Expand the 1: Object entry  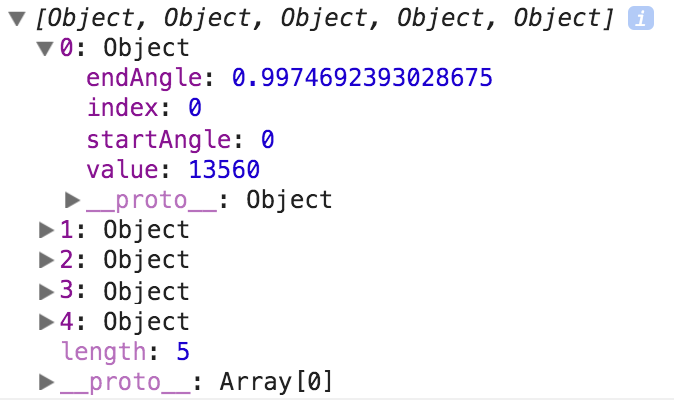(45, 230)
